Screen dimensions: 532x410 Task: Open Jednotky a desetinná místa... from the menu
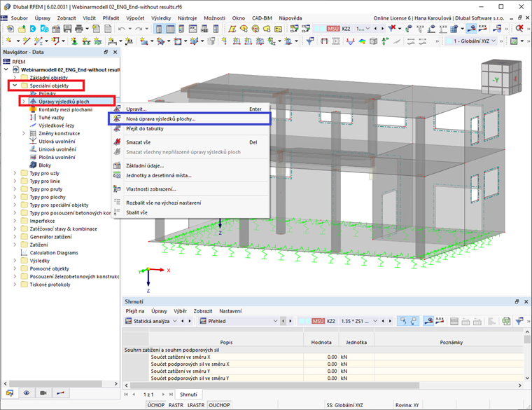[x=191, y=176]
